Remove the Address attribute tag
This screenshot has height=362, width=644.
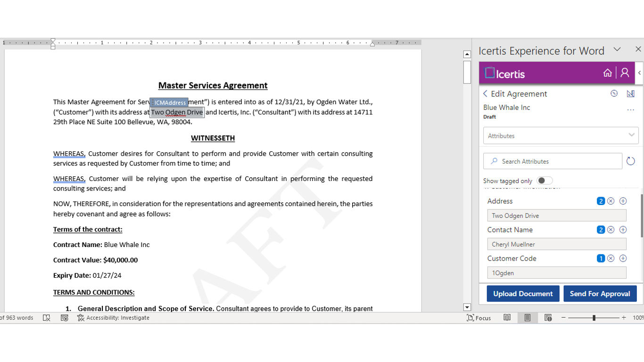pyautogui.click(x=611, y=201)
